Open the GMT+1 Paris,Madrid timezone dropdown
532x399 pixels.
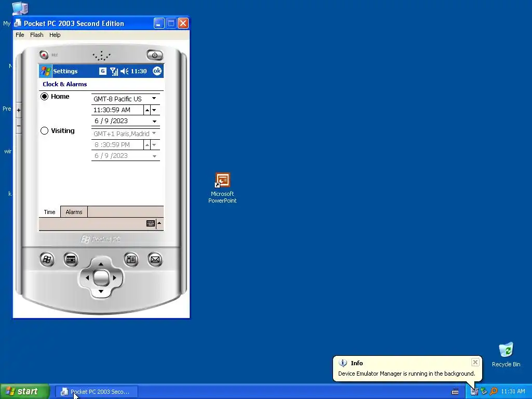tap(154, 134)
